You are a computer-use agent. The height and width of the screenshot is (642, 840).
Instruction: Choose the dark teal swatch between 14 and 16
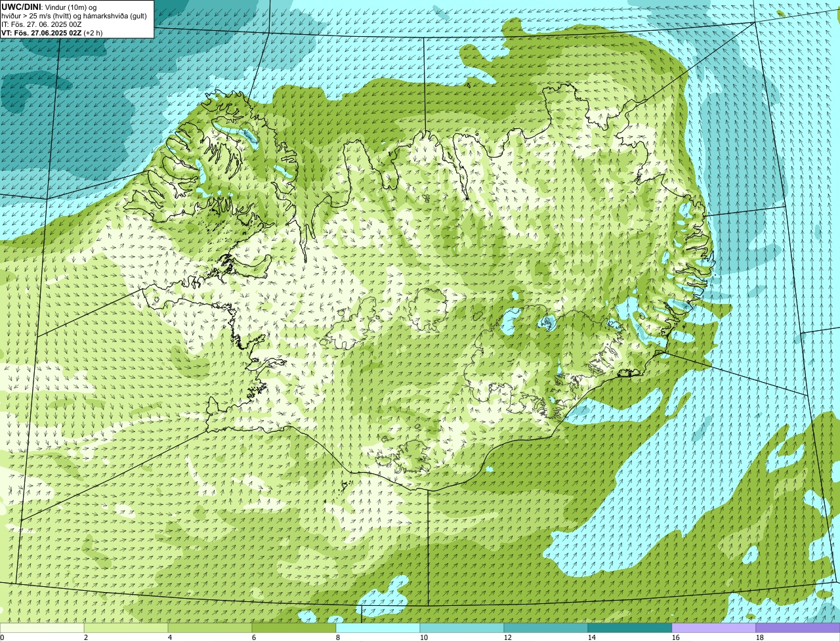(630, 628)
